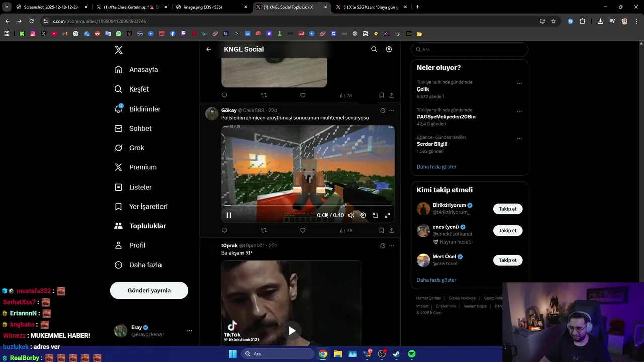Open account menu dots next to Eray
Screen dimensions: 644x362
[x=190, y=331]
